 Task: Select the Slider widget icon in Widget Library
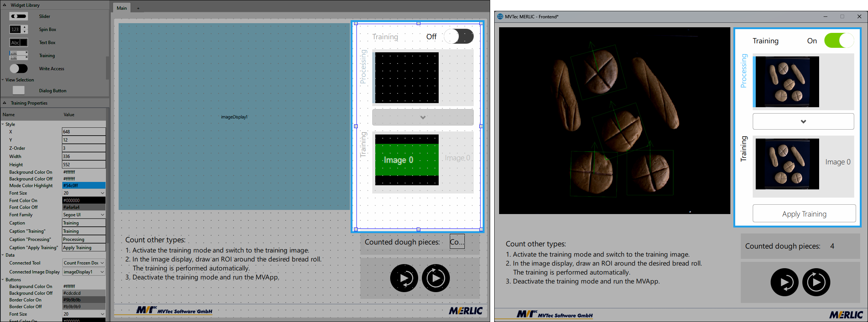pyautogui.click(x=19, y=16)
